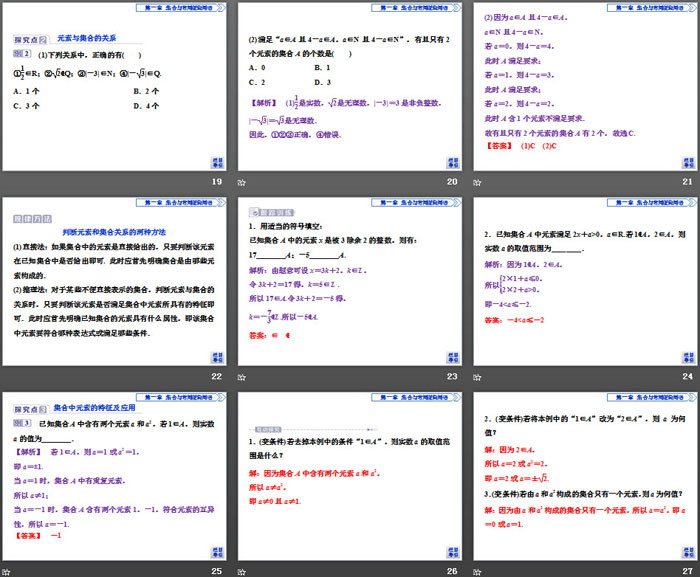This screenshot has height=577, width=700.
Task: Click the chapter header banner on slide 20
Action: pyautogui.click(x=416, y=8)
